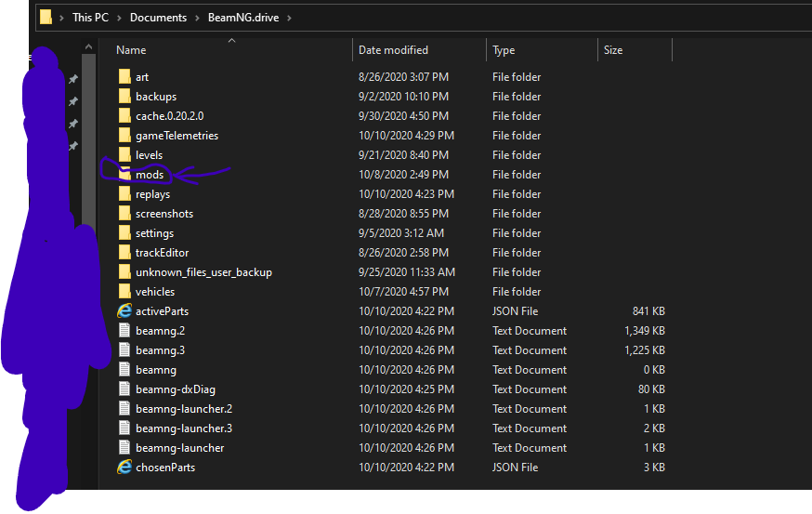This screenshot has width=812, height=514.
Task: Select the chosenParts file name
Action: [165, 468]
